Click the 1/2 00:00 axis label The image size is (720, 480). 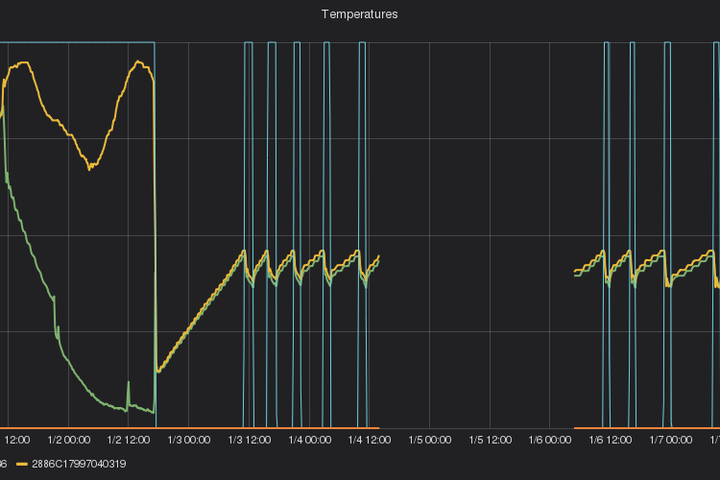[x=69, y=440]
